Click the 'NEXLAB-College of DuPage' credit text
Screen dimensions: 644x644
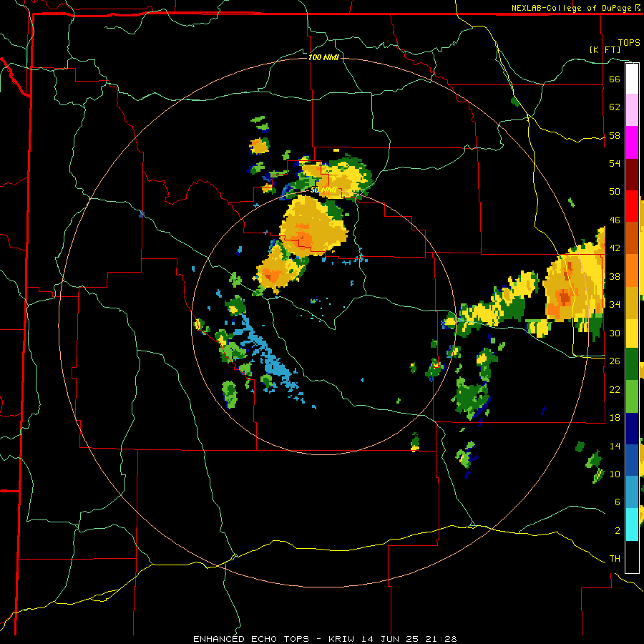point(571,8)
